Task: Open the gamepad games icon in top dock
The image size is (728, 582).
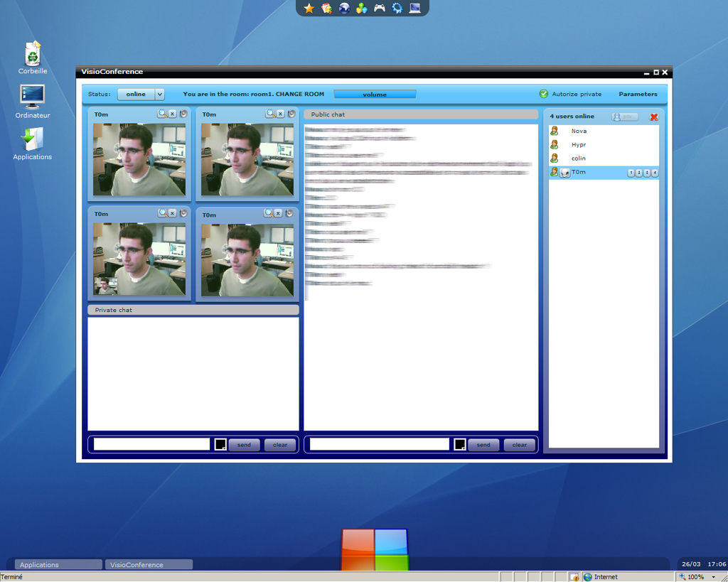Action: (x=380, y=8)
